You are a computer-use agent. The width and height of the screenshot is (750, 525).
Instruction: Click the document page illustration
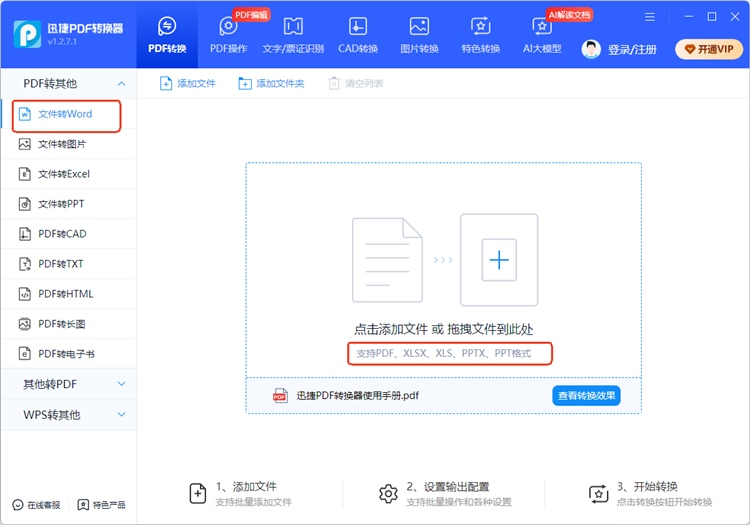(387, 260)
